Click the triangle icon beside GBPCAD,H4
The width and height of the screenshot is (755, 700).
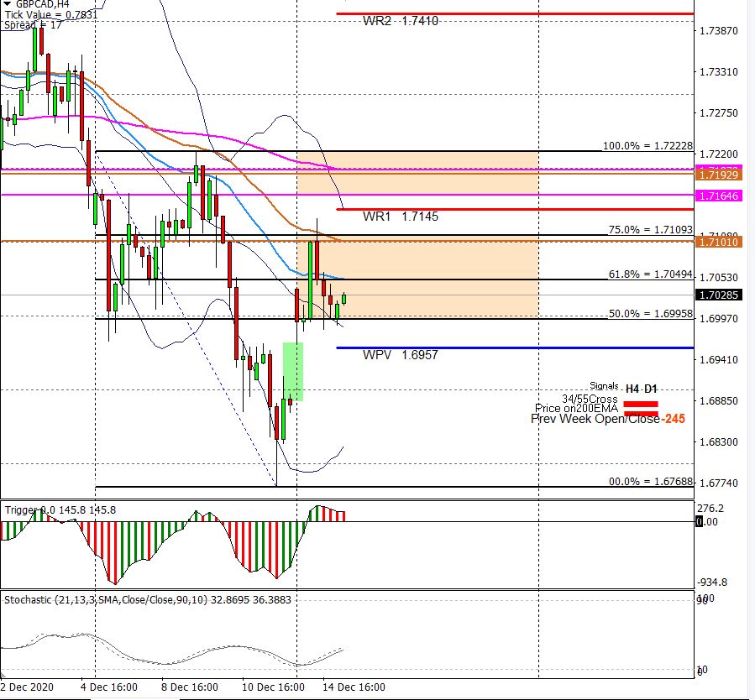click(x=7, y=4)
